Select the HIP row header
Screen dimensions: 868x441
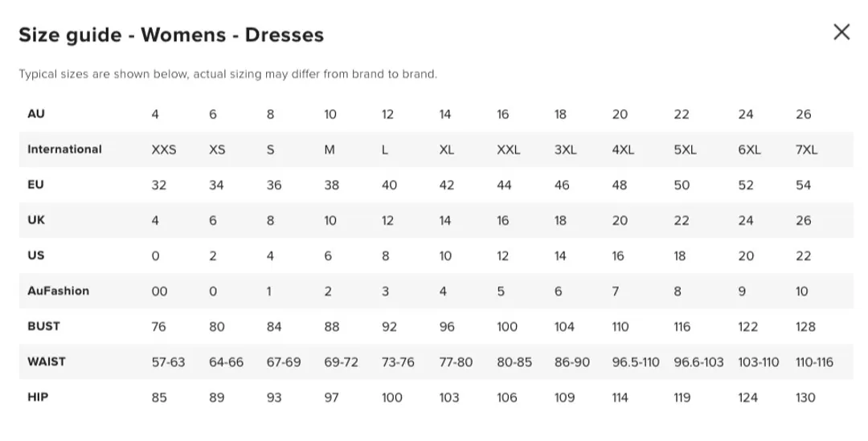(38, 397)
